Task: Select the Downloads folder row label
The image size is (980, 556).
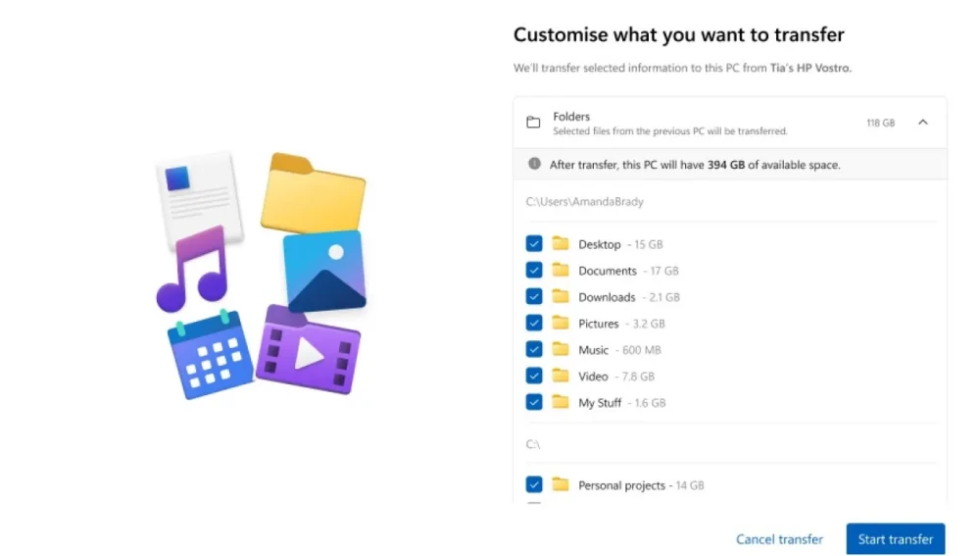Action: 607,297
